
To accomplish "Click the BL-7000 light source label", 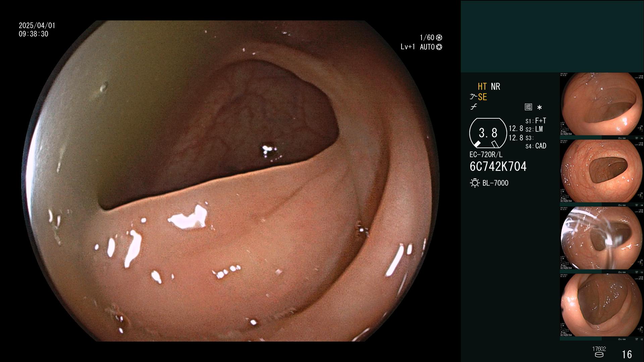I will [x=495, y=183].
